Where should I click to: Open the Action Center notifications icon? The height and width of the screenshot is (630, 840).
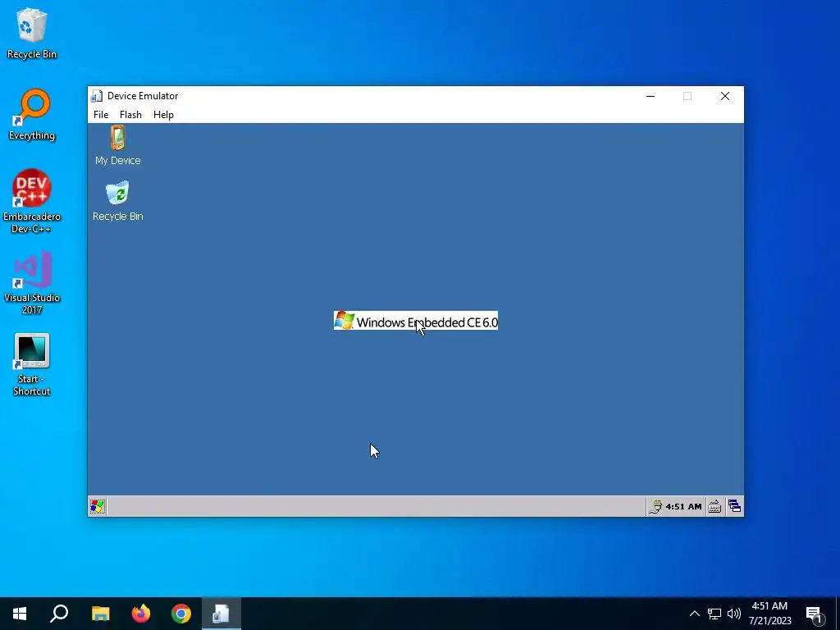pyautogui.click(x=815, y=614)
